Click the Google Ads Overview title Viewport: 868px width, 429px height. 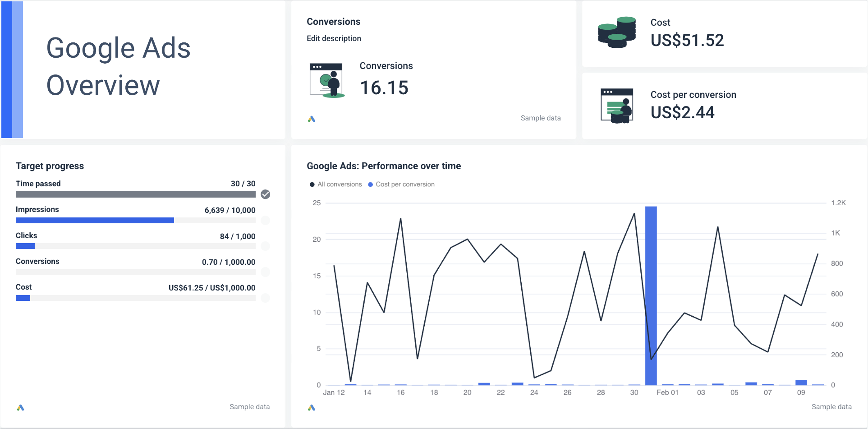click(x=119, y=67)
